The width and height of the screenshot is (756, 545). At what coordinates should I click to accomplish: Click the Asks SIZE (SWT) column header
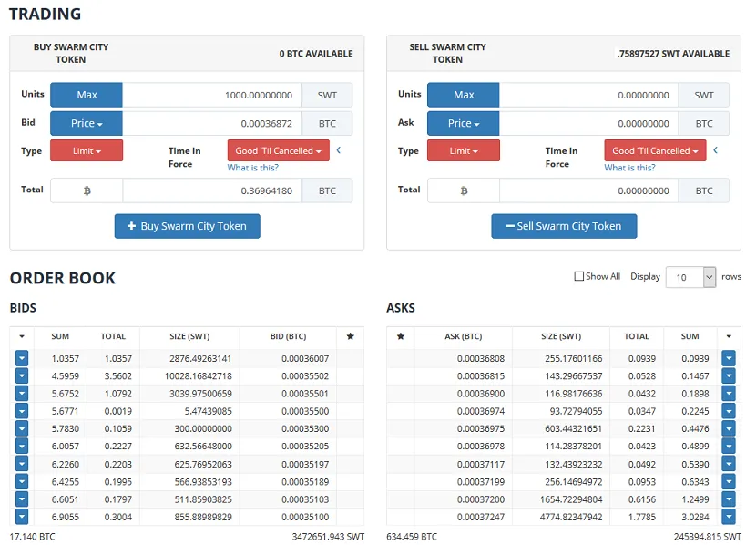(x=561, y=336)
